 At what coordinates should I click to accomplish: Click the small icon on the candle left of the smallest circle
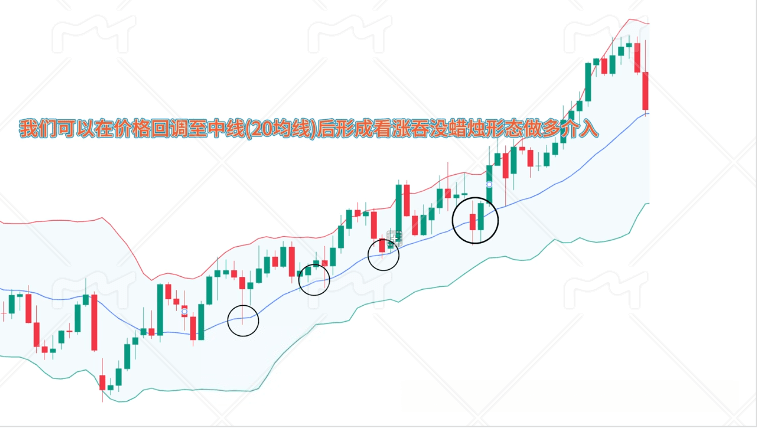click(185, 309)
